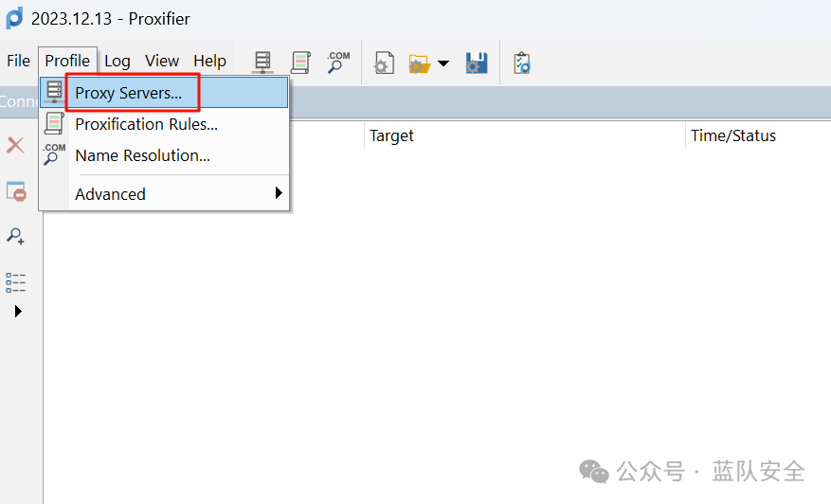Click the open profile folder icon
831x504 pixels.
419,64
